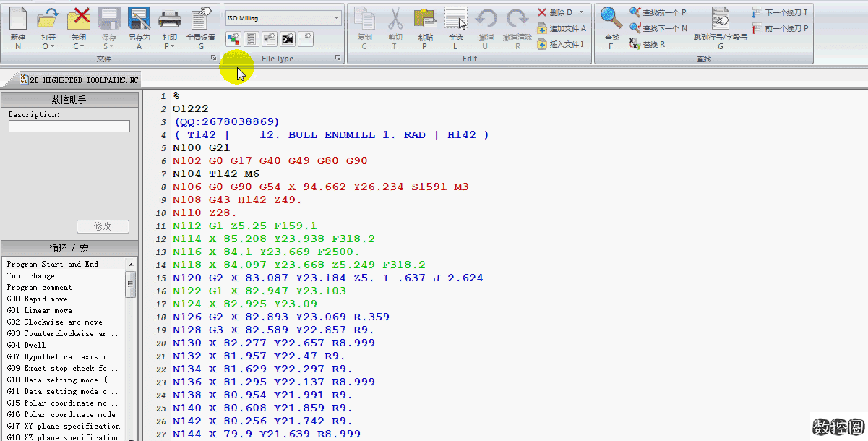The height and width of the screenshot is (441, 868).
Task: Expand the 打开 open dropdown arrow
Action: [53, 46]
